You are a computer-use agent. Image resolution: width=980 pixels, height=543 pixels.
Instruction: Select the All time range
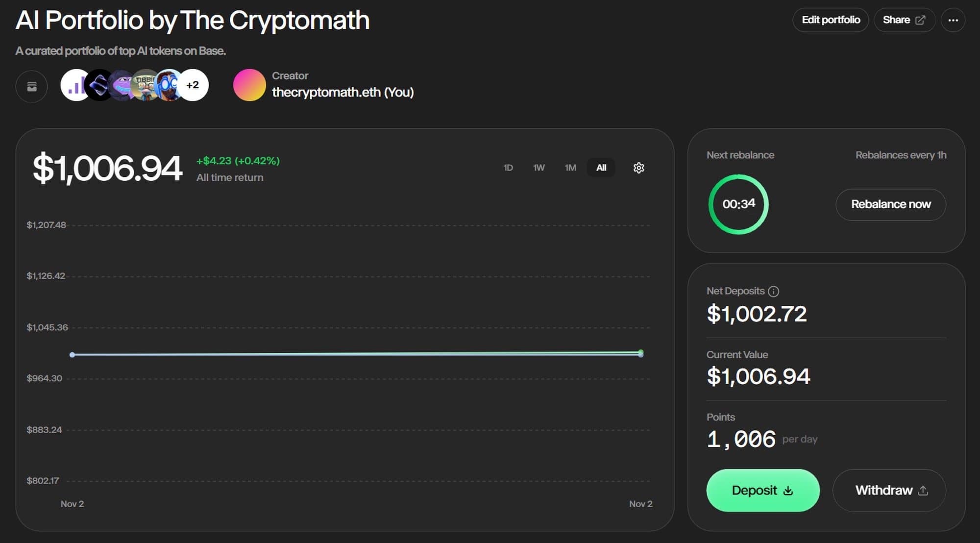(x=601, y=168)
